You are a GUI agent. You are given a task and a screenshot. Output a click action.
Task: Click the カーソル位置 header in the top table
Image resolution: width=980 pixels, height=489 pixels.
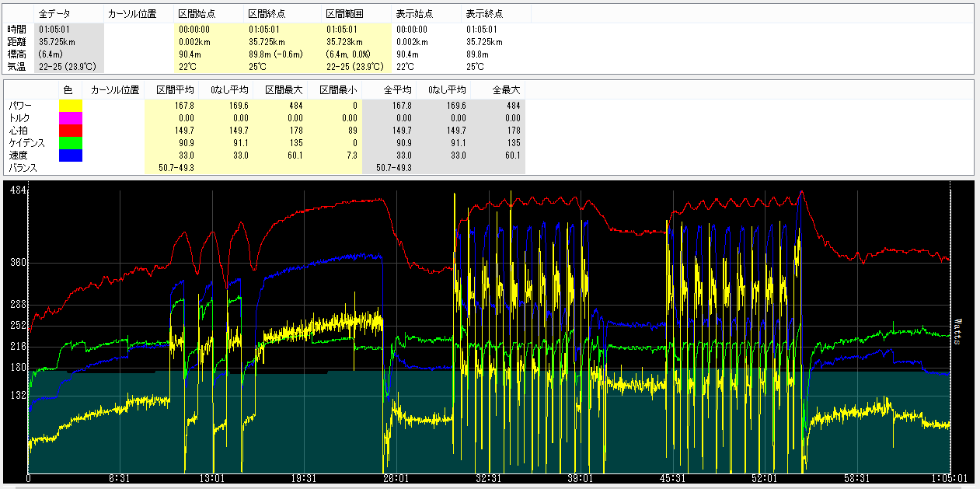[x=132, y=14]
